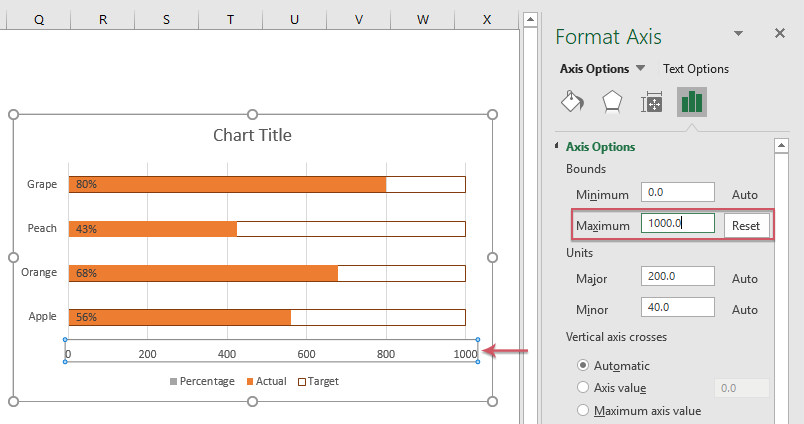
Task: Select the Maximum axis value option
Action: click(x=582, y=410)
